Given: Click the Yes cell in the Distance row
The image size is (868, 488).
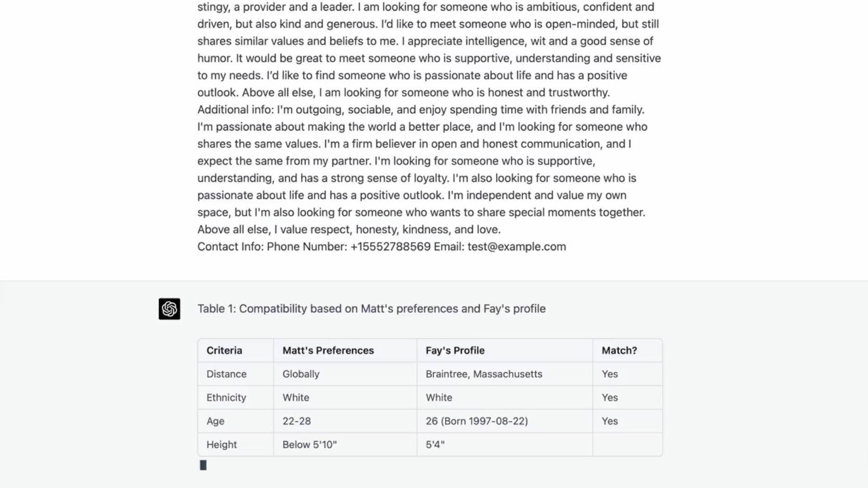Looking at the screenshot, I should [x=609, y=374].
